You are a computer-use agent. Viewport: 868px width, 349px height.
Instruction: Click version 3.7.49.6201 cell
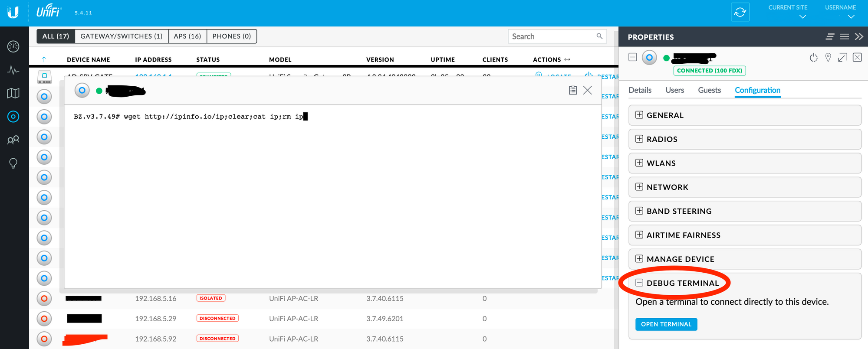pos(385,319)
